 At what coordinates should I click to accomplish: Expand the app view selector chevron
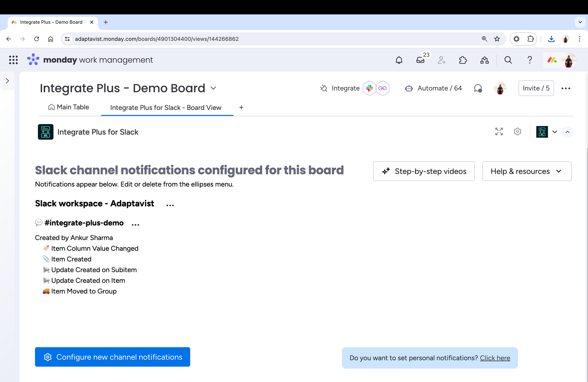(x=555, y=132)
